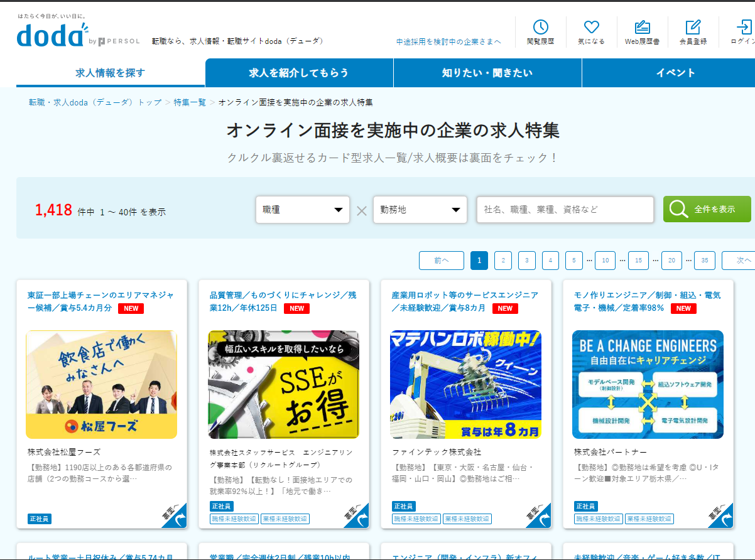This screenshot has height=560, width=755.
Task: Click 株式会社スタッフサービス company name
Action: coord(281,458)
